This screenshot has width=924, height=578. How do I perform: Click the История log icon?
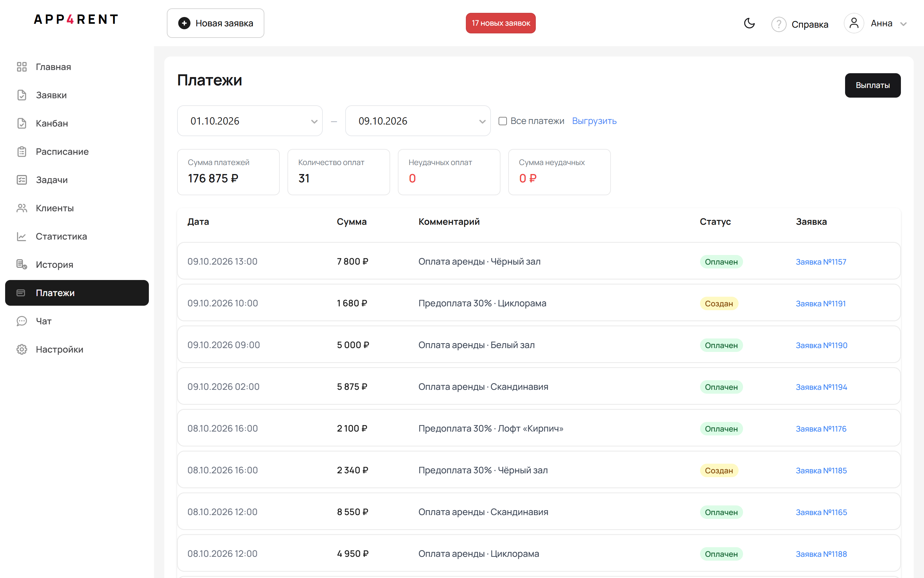(x=22, y=265)
